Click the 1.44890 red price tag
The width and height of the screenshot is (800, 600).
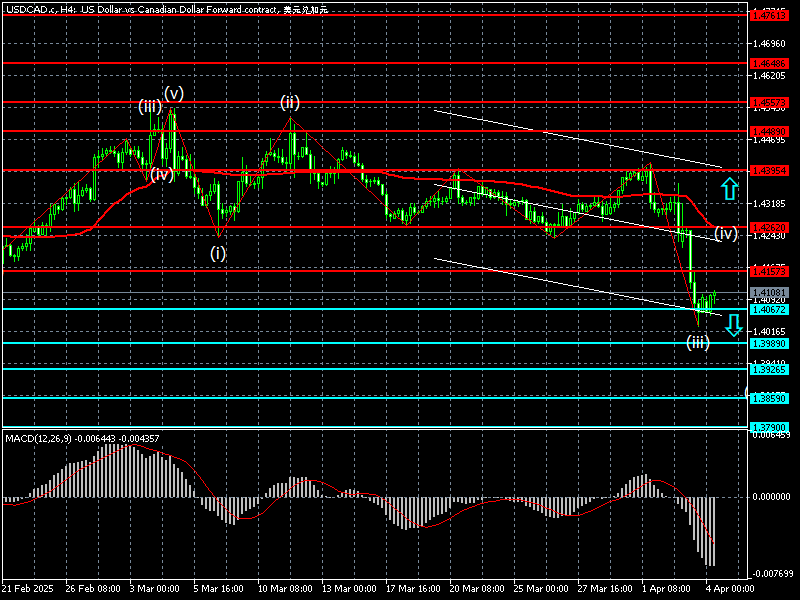[x=769, y=132]
